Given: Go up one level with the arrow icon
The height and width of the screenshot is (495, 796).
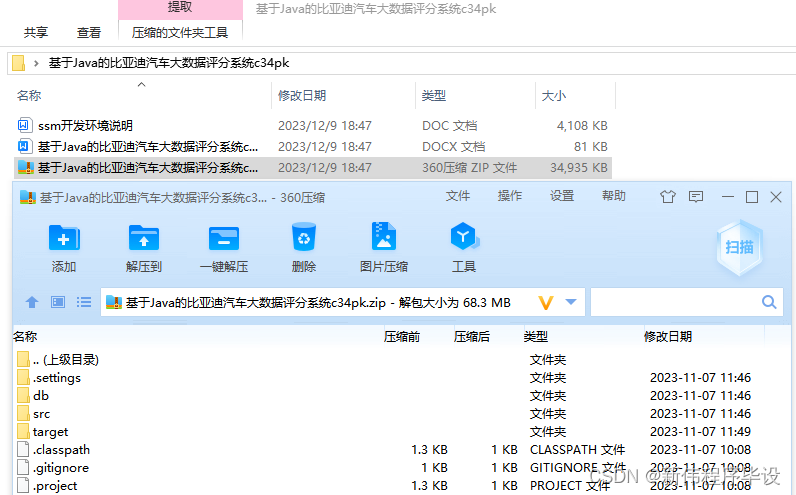Looking at the screenshot, I should click(x=32, y=303).
